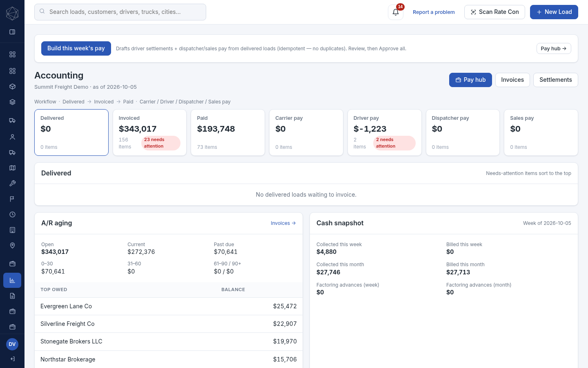
Task: Select the Carrier pay workflow card
Action: (x=306, y=132)
